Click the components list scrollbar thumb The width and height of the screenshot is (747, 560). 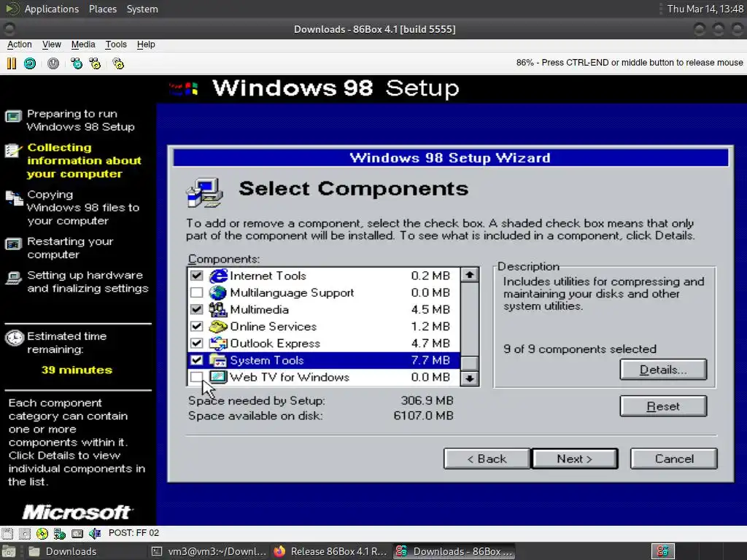[469, 363]
